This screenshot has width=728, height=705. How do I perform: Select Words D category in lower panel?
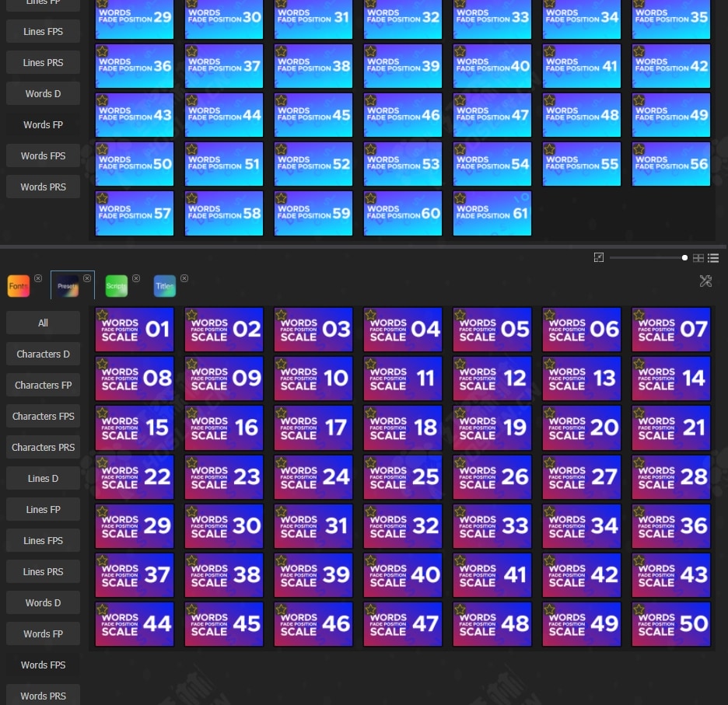coord(44,603)
